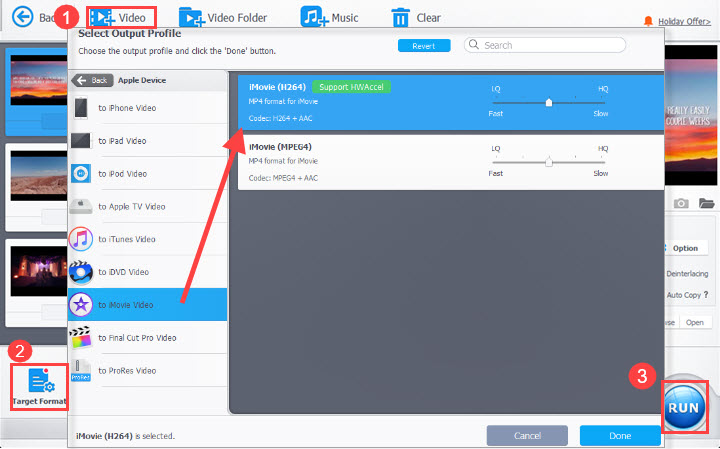
Task: Open the Video Folder import button
Action: 223,17
